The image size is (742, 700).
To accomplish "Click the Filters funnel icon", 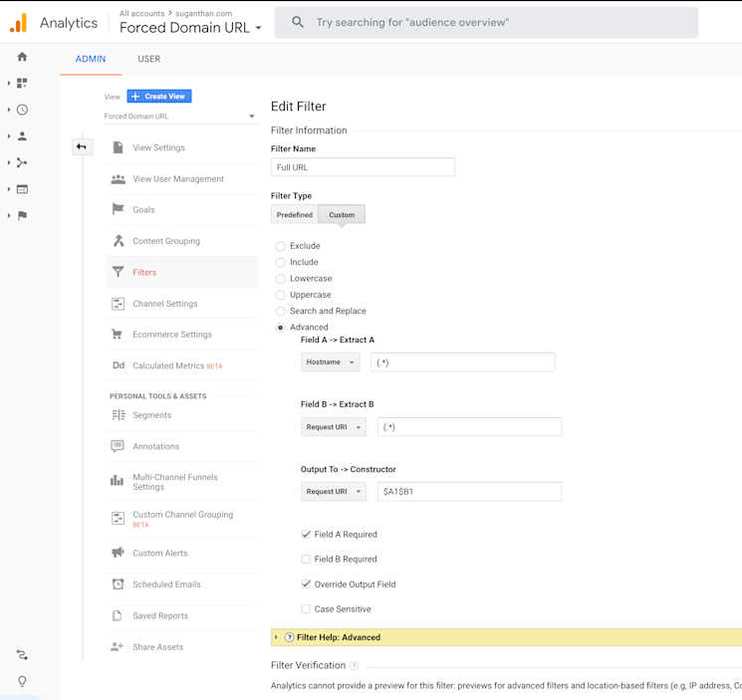I will (118, 272).
